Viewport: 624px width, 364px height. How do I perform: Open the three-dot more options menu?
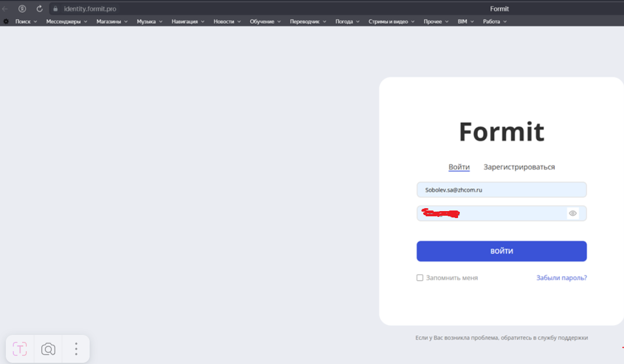coord(76,349)
